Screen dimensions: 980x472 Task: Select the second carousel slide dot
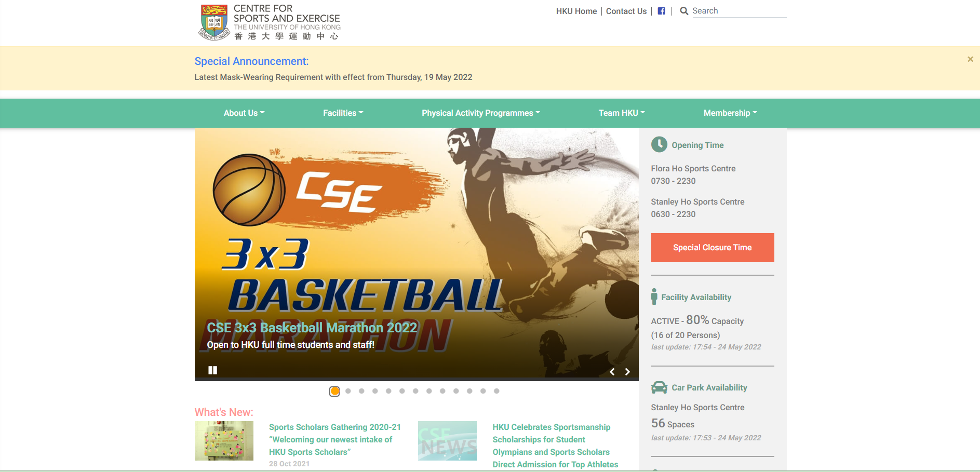tap(348, 391)
